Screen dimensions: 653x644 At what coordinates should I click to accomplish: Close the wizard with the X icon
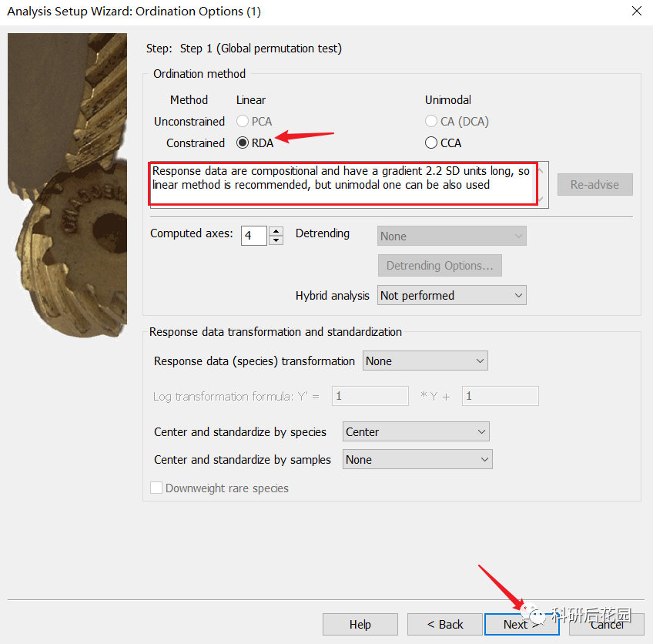(x=636, y=11)
